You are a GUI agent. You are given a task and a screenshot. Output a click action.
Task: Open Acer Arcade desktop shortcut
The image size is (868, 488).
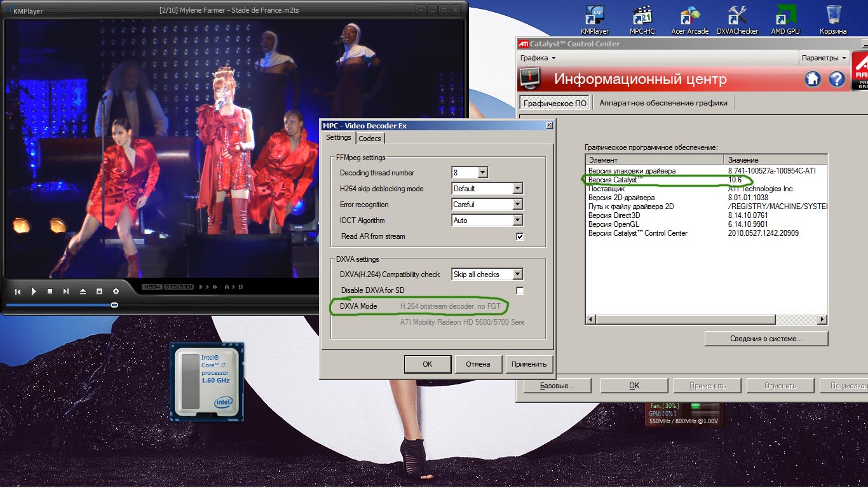click(x=690, y=20)
